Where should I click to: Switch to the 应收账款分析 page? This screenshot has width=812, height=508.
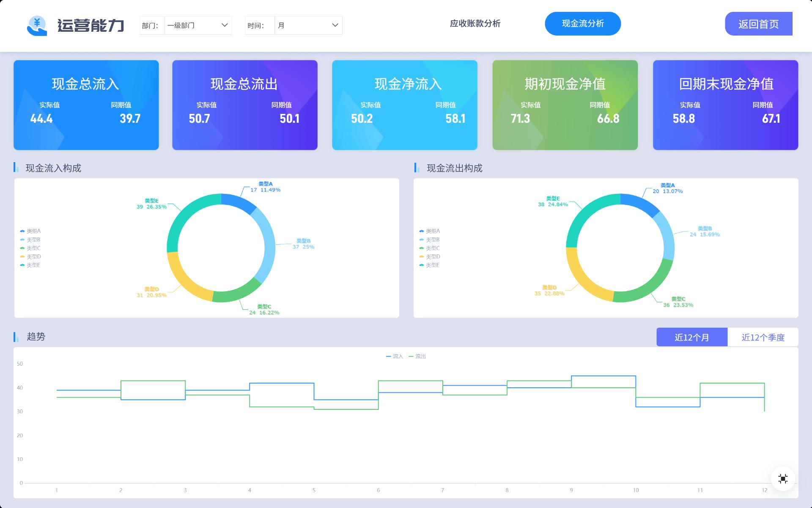coord(475,24)
